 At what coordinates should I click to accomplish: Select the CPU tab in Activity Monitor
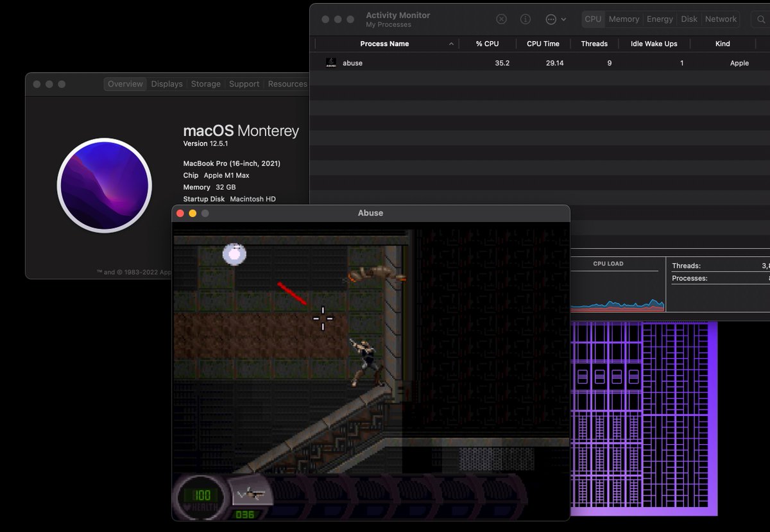pyautogui.click(x=593, y=19)
